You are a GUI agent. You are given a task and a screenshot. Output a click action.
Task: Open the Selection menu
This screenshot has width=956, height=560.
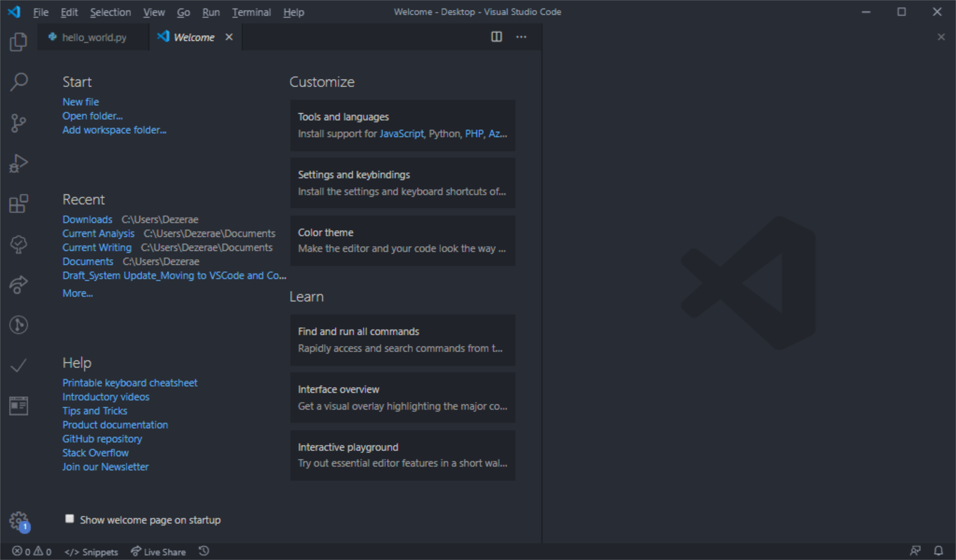(x=110, y=12)
